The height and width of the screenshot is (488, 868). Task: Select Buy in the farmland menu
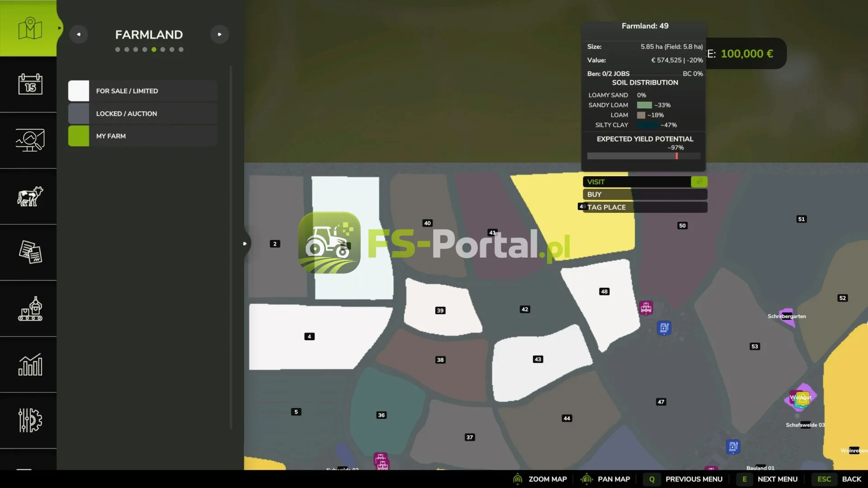coord(645,194)
